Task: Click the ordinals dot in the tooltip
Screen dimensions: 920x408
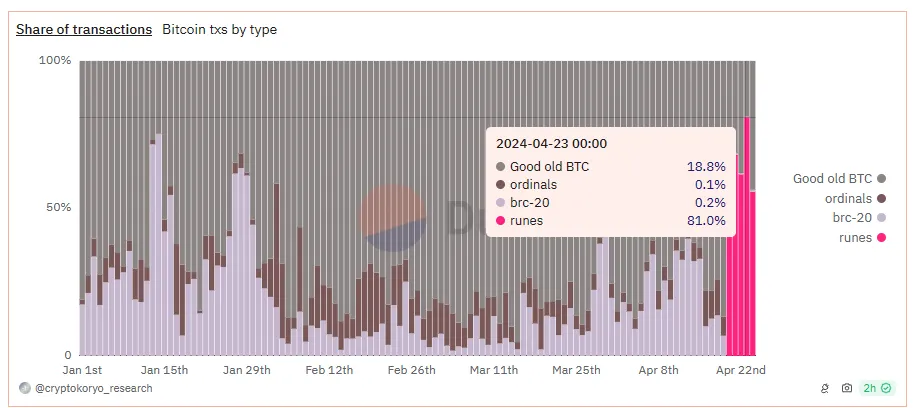Action: pos(500,185)
